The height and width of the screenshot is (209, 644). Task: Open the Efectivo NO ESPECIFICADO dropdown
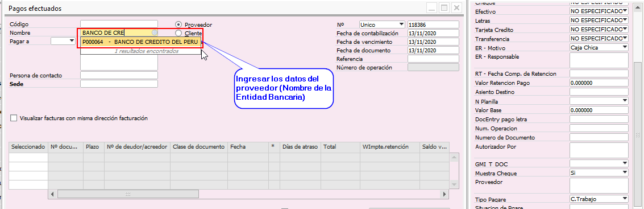625,11
